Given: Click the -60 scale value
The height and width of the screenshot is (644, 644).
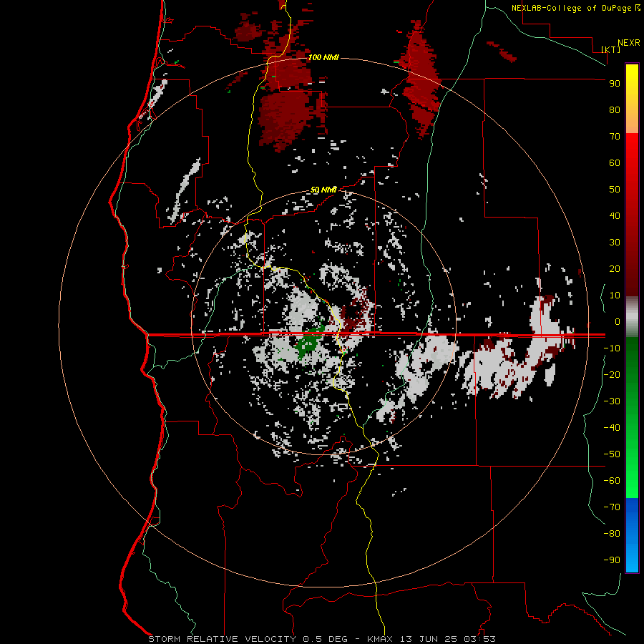Looking at the screenshot, I should pyautogui.click(x=612, y=481).
